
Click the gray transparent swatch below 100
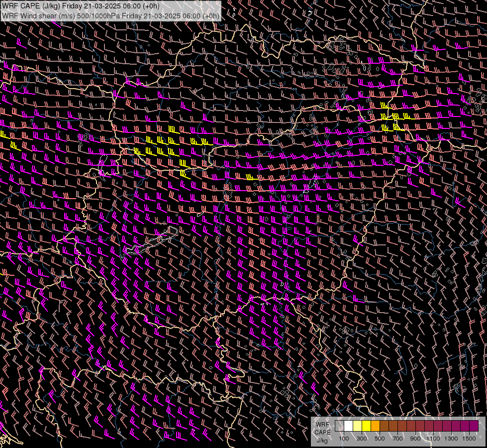(339, 426)
